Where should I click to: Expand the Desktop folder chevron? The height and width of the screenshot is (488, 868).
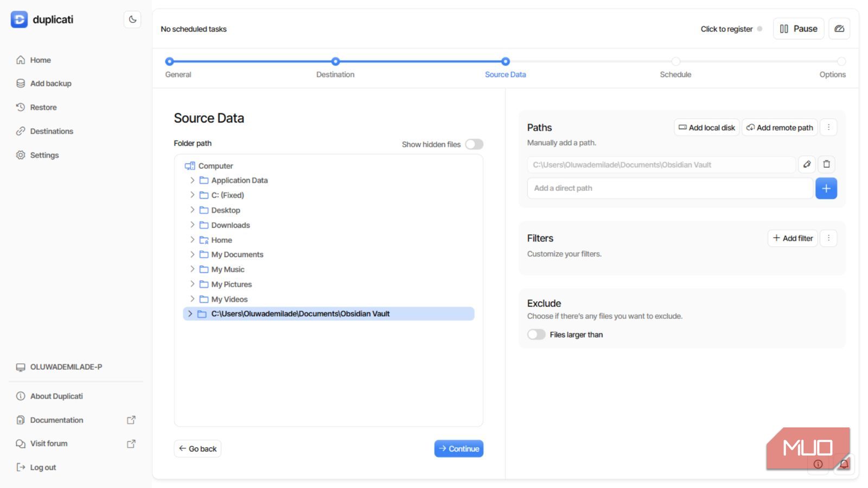pos(192,210)
